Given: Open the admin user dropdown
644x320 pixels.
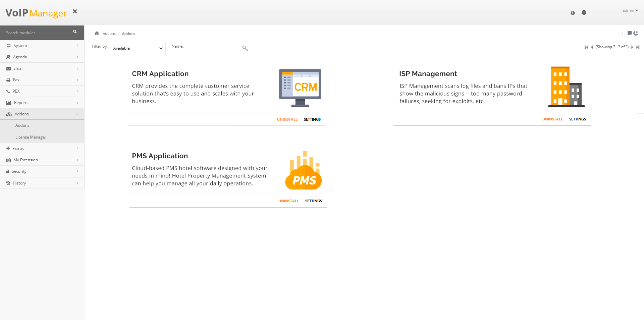Looking at the screenshot, I should (x=630, y=10).
